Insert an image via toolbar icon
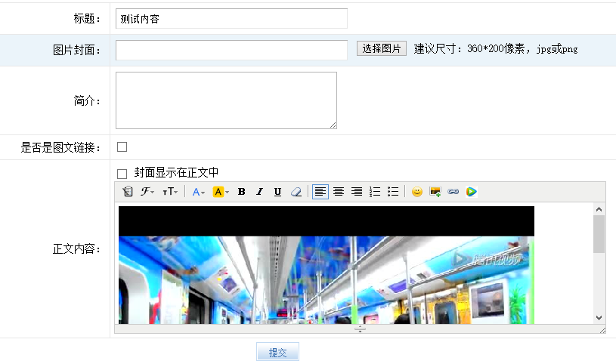The width and height of the screenshot is (616, 364). pos(435,192)
